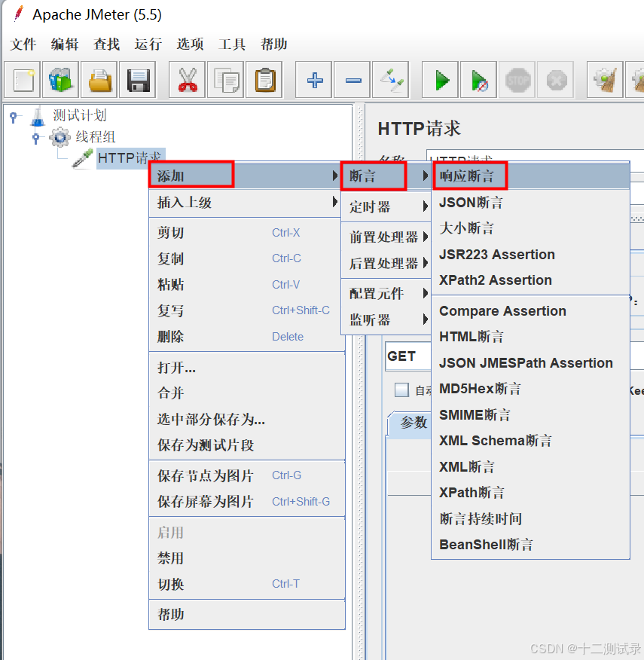Expand the 监听器 submenu
The image size is (644, 660).
386,320
